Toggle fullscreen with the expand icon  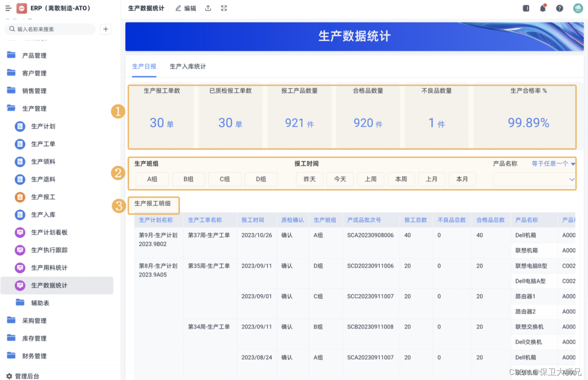coord(224,8)
